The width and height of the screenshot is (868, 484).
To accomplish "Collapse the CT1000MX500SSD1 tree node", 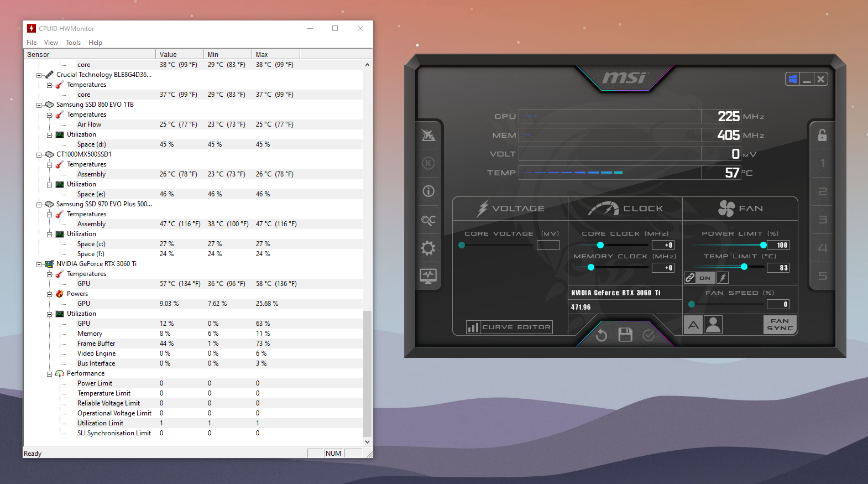I will 39,155.
